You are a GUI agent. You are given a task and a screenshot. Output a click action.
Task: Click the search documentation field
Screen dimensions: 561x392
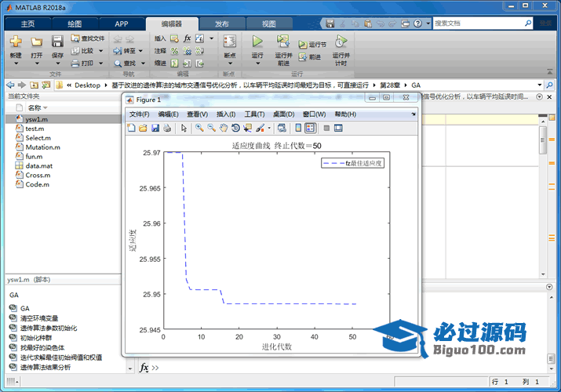(471, 24)
